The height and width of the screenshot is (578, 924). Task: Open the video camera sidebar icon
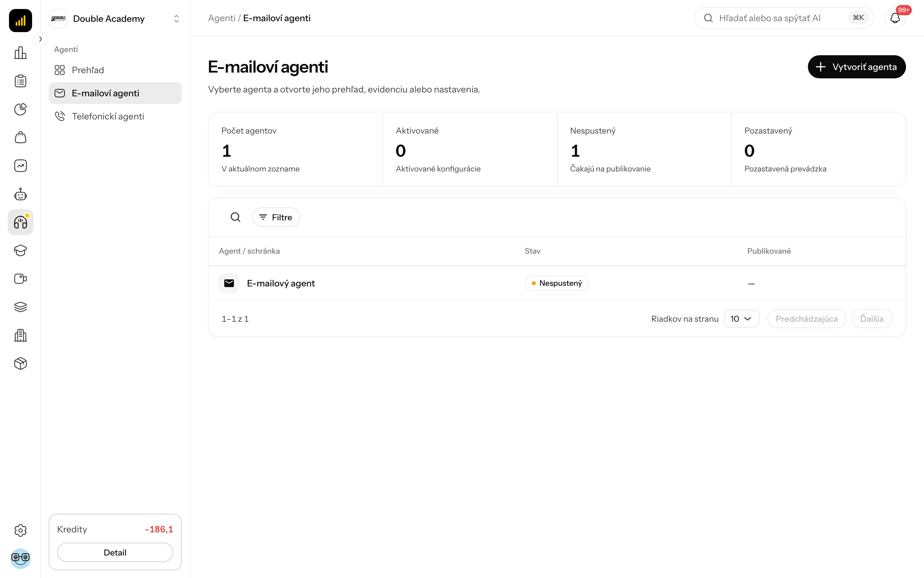20,279
